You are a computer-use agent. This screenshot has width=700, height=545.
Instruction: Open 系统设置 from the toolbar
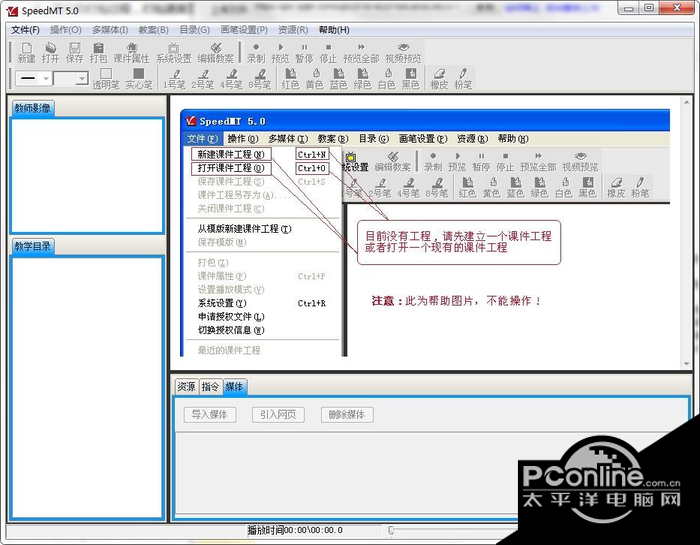tap(173, 53)
